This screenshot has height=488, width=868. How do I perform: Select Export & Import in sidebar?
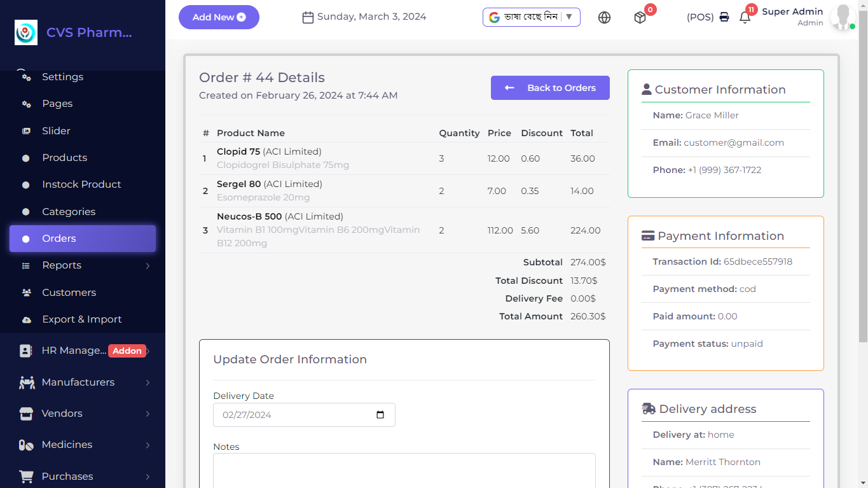(81, 319)
